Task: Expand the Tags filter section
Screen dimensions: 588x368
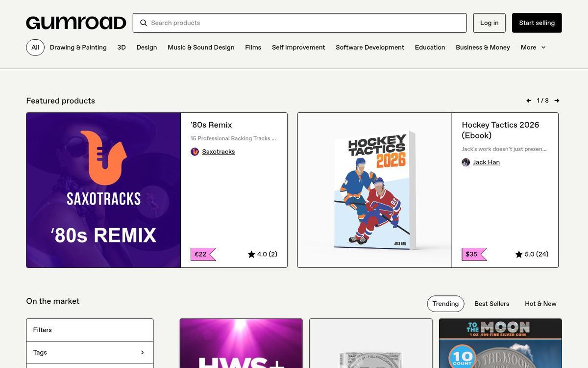Action: point(90,352)
